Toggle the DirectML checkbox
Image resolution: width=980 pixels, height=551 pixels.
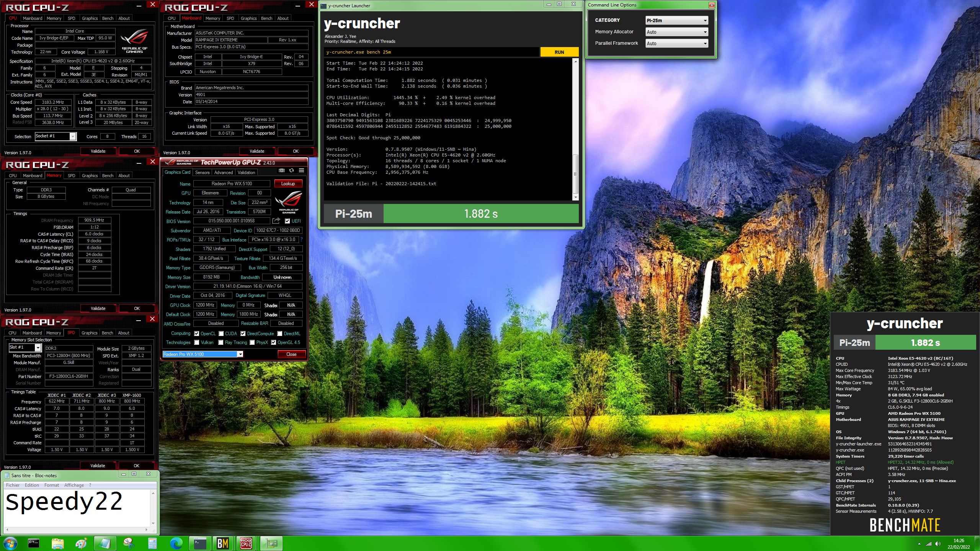280,333
